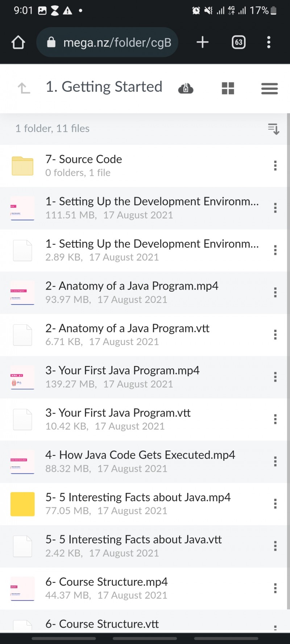Tap blank file icon of Your First Java Program.vtt
Screen dimensions: 290x644
pos(22,419)
